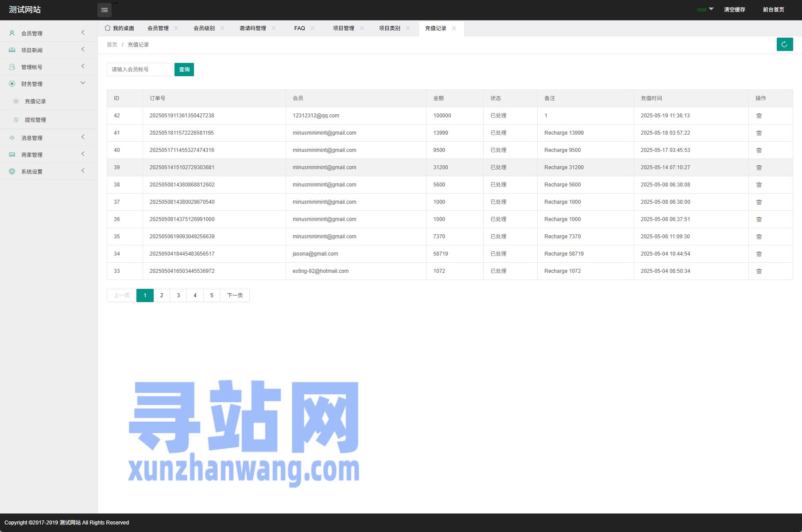The height and width of the screenshot is (532, 802).
Task: Delete the Recharge 7370 record
Action: 759,237
